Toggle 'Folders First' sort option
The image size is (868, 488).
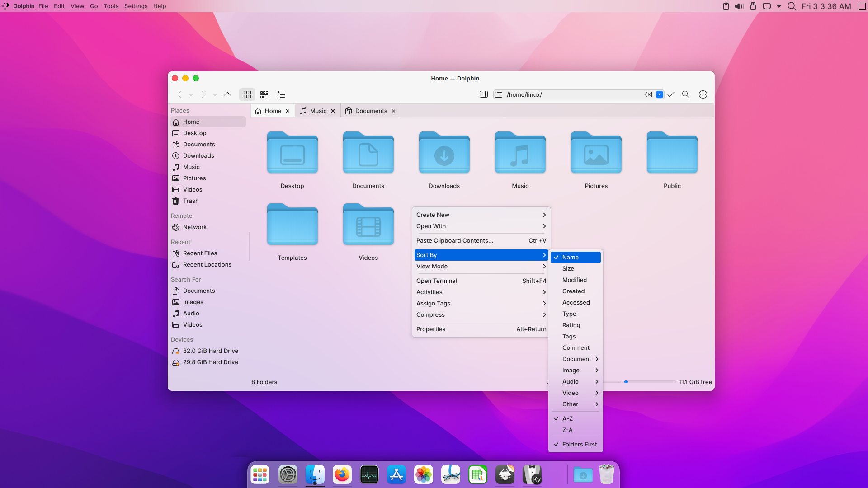pyautogui.click(x=579, y=444)
